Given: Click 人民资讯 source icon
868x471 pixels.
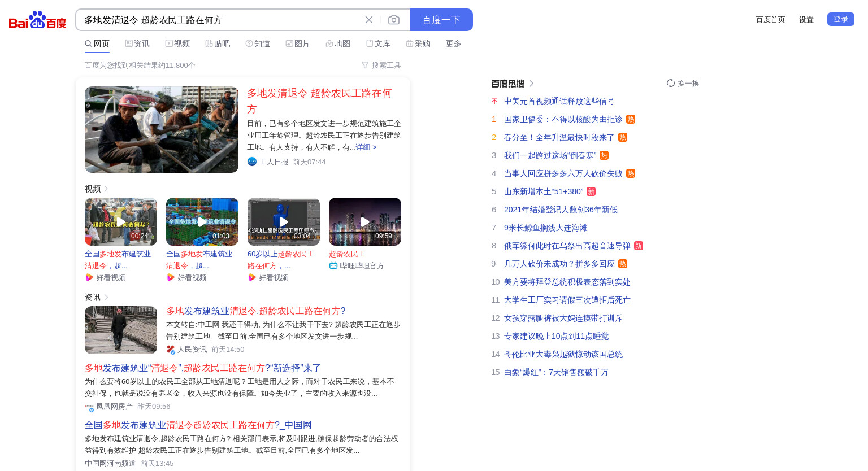Looking at the screenshot, I should (171, 350).
